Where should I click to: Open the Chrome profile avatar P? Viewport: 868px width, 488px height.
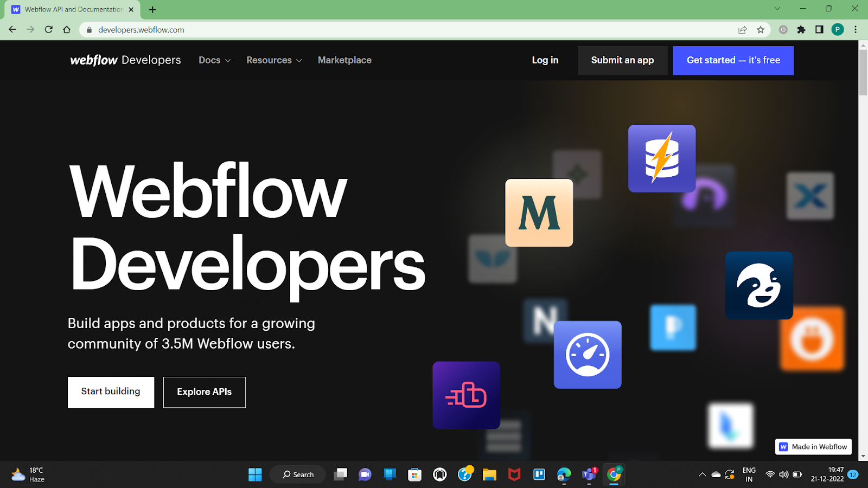838,30
